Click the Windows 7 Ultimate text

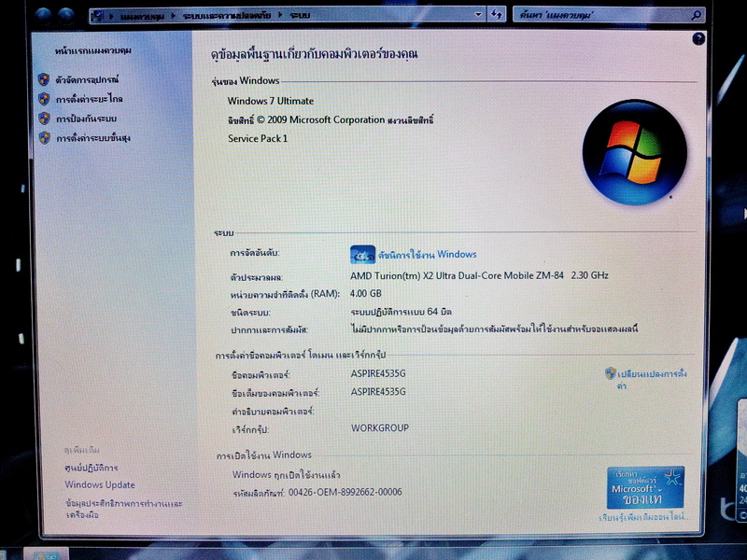pos(271,101)
